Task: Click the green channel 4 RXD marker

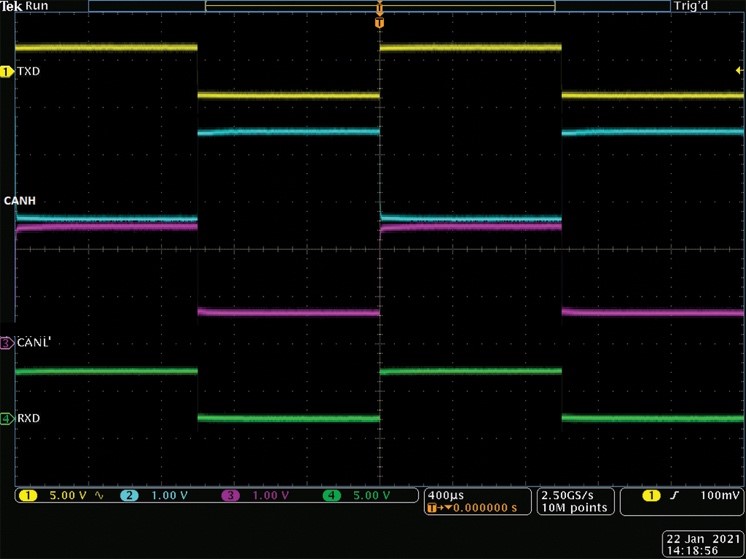Action: 7,418
